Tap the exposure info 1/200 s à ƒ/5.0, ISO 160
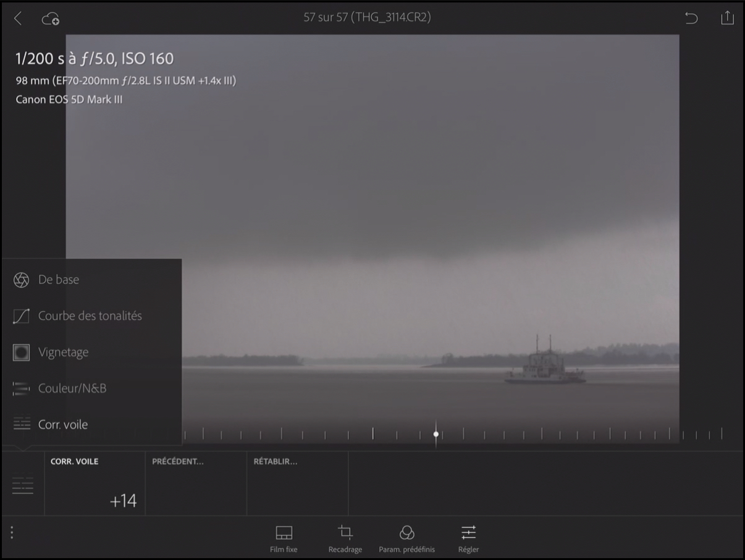 [x=95, y=59]
